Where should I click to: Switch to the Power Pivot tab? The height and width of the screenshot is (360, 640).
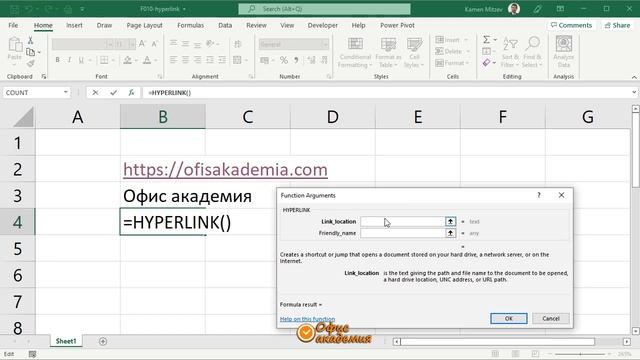[397, 25]
